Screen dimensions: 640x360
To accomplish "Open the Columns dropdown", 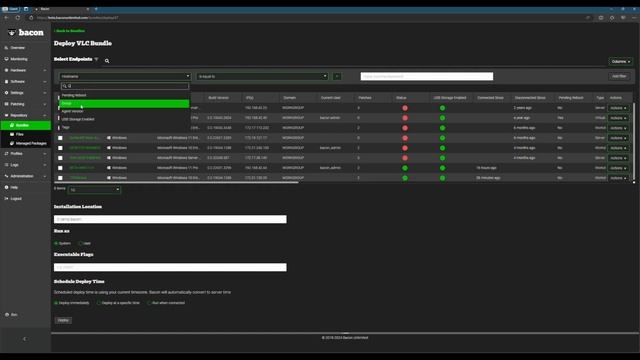I will pos(620,62).
